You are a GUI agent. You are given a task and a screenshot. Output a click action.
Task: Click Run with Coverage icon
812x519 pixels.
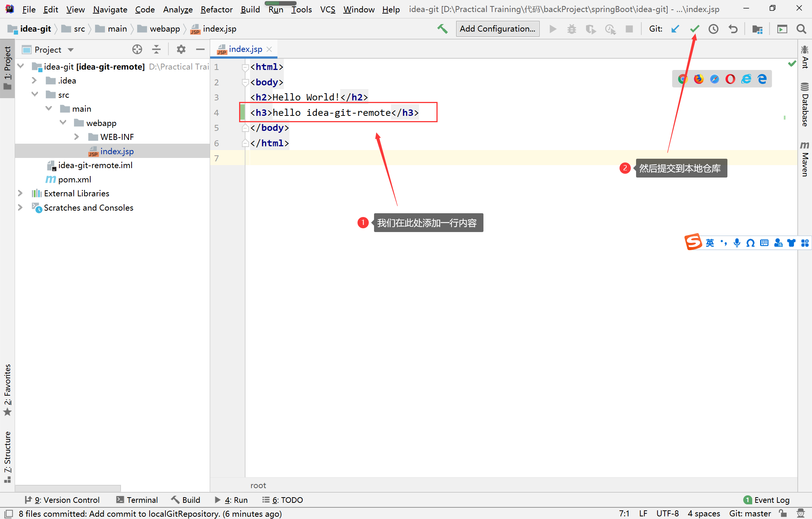[x=591, y=29]
